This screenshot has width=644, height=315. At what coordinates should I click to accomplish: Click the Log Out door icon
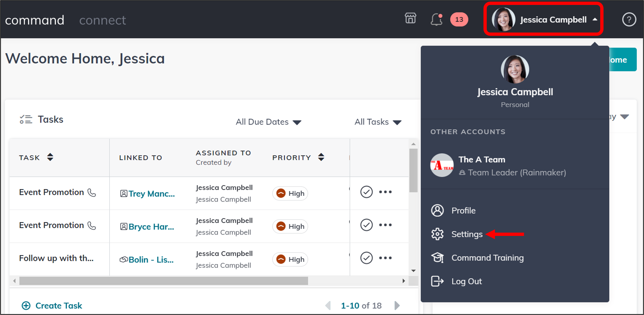coord(437,281)
